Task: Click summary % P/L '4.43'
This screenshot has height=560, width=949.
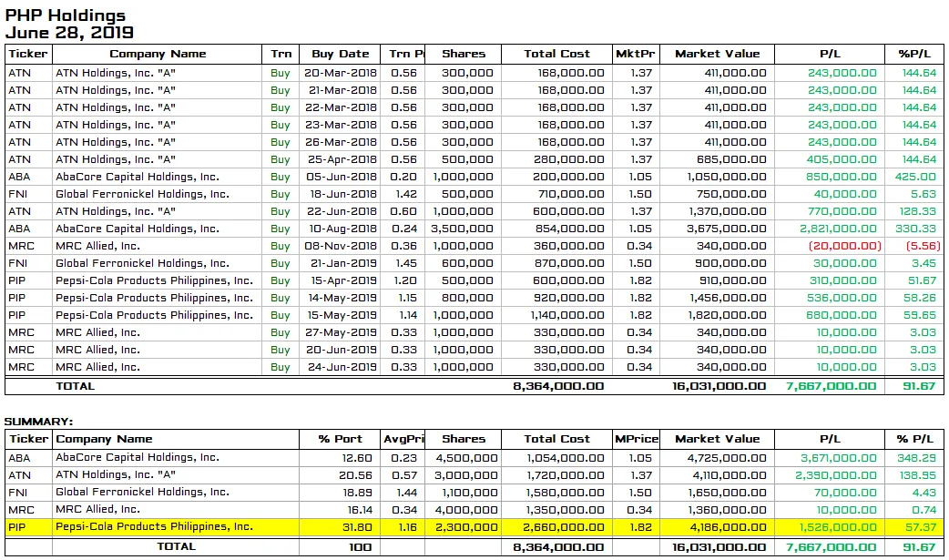Action: (x=923, y=493)
